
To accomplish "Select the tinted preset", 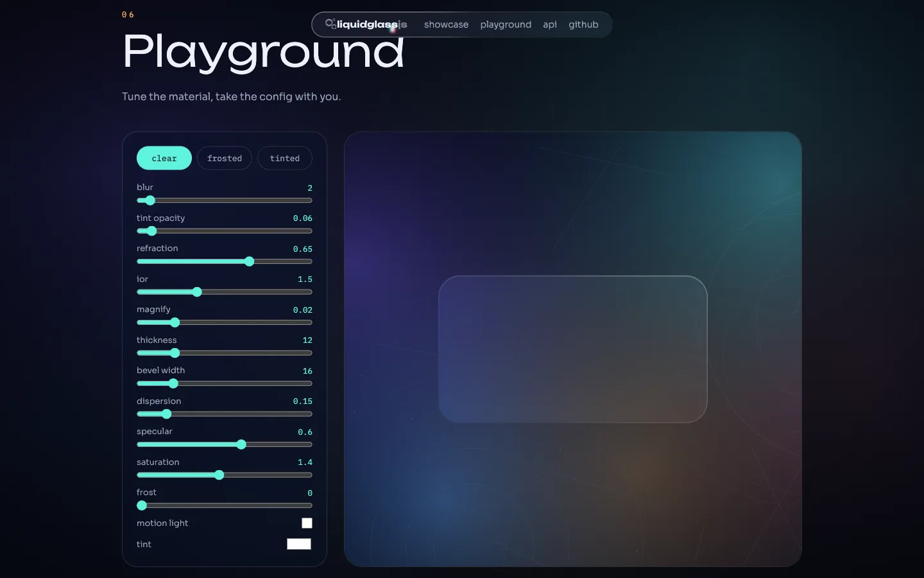I will [285, 158].
